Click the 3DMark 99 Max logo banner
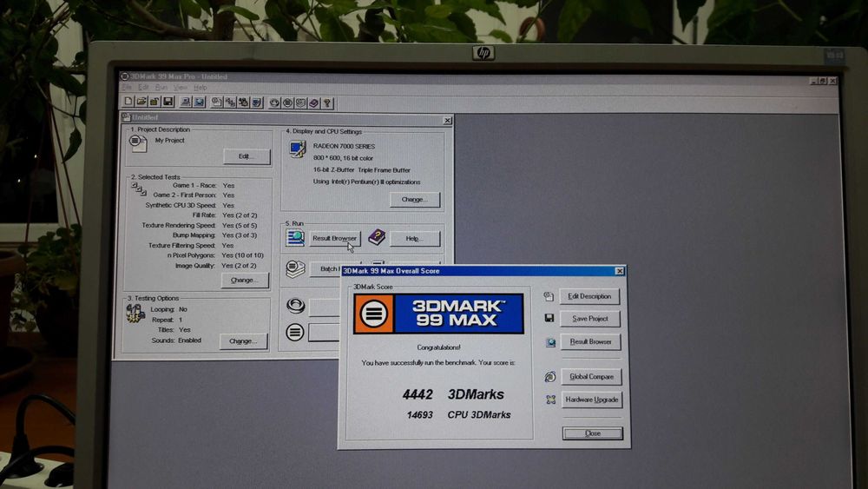868x489 pixels. pos(438,314)
